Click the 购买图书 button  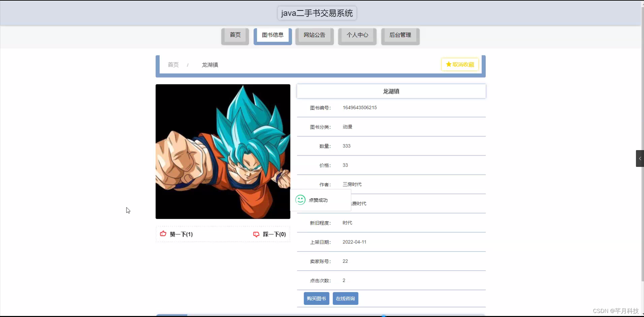pos(316,298)
